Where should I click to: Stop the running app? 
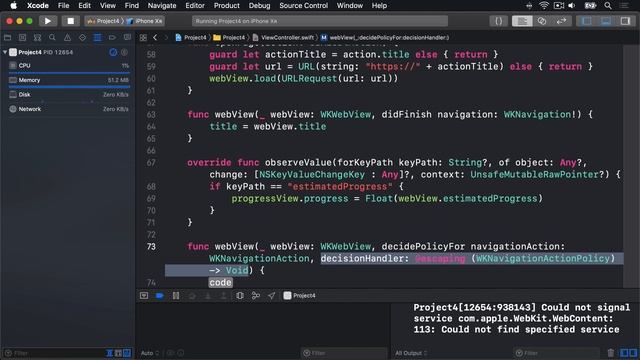(x=71, y=21)
